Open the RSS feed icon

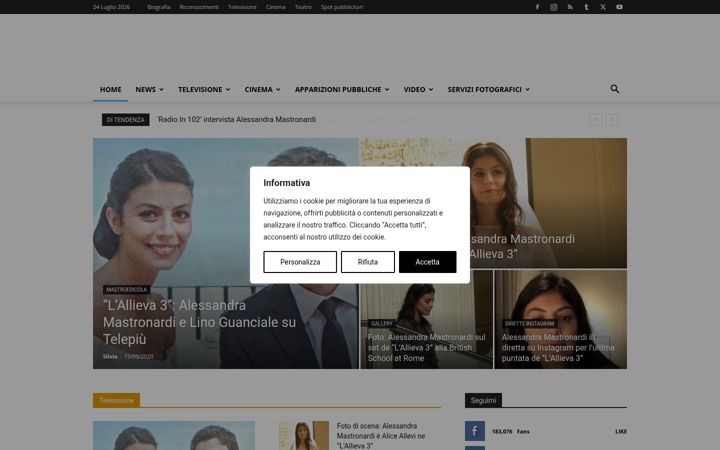pos(570,7)
